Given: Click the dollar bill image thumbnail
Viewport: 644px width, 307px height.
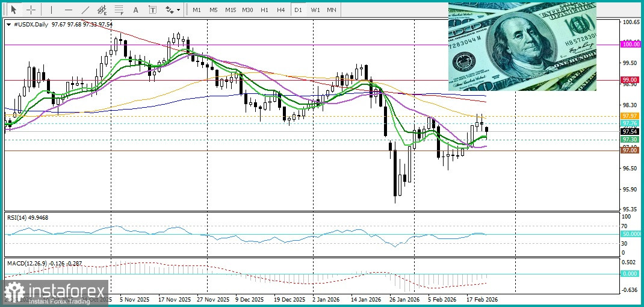Looking at the screenshot, I should click(522, 46).
